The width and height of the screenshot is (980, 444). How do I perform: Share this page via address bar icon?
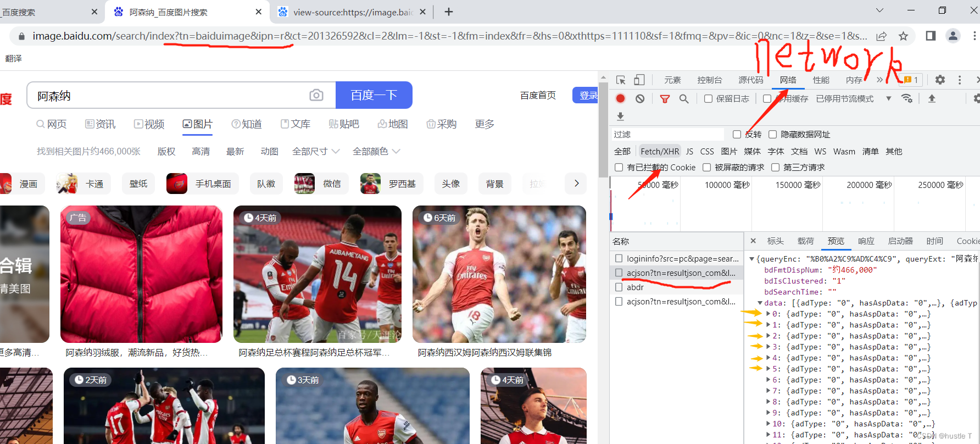tap(881, 36)
